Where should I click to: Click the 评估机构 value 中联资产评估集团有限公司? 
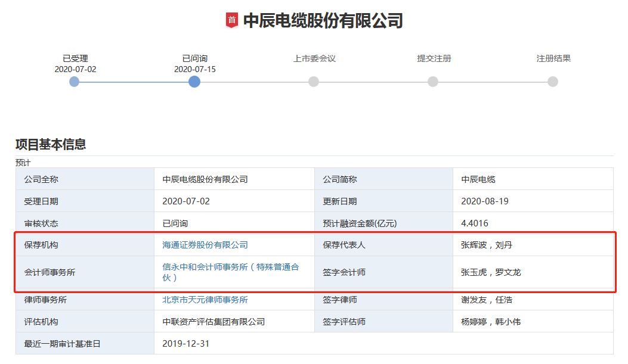click(x=214, y=322)
